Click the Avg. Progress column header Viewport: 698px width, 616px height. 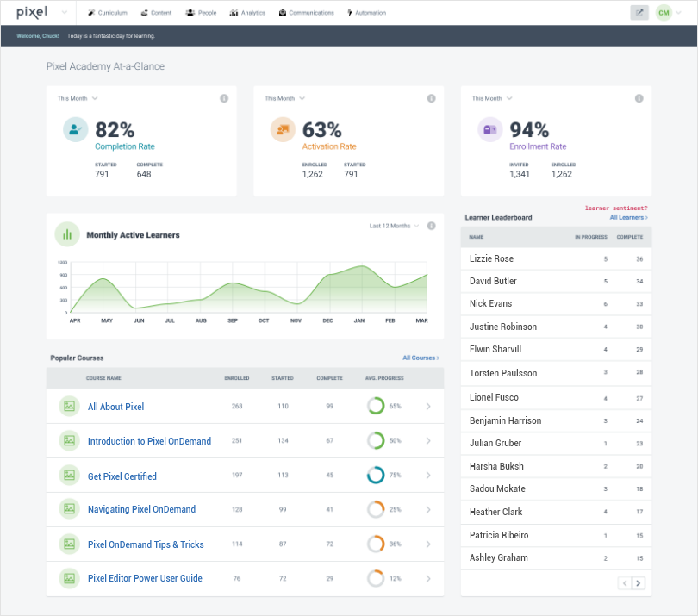(x=384, y=378)
